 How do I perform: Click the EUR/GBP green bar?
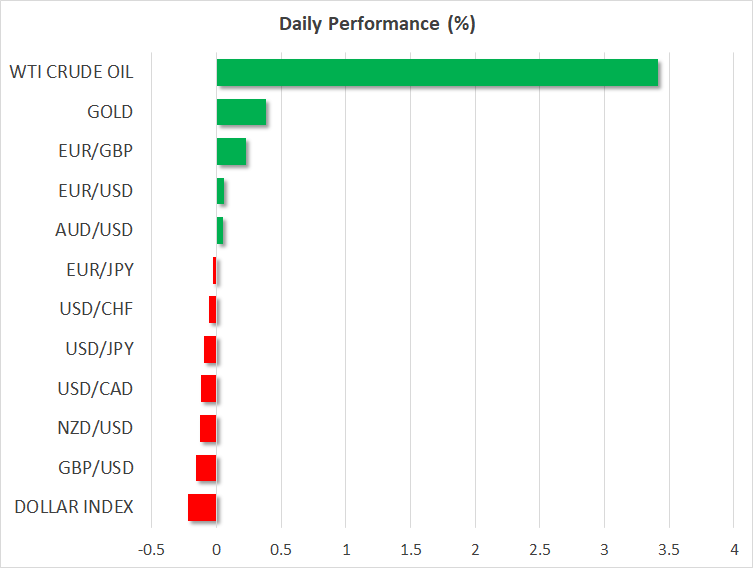click(x=231, y=152)
